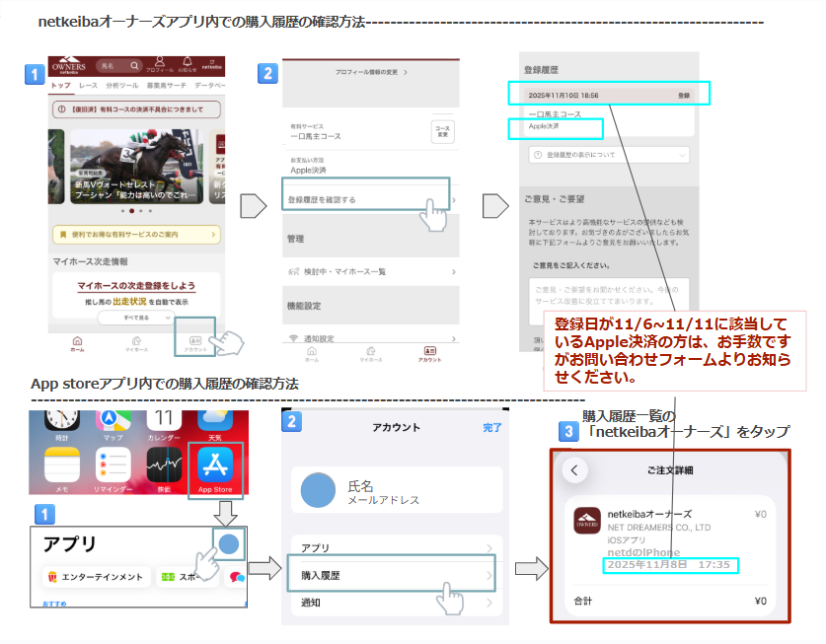
Task: Open 検討中・マイホース一覧 row
Action: coord(370,271)
